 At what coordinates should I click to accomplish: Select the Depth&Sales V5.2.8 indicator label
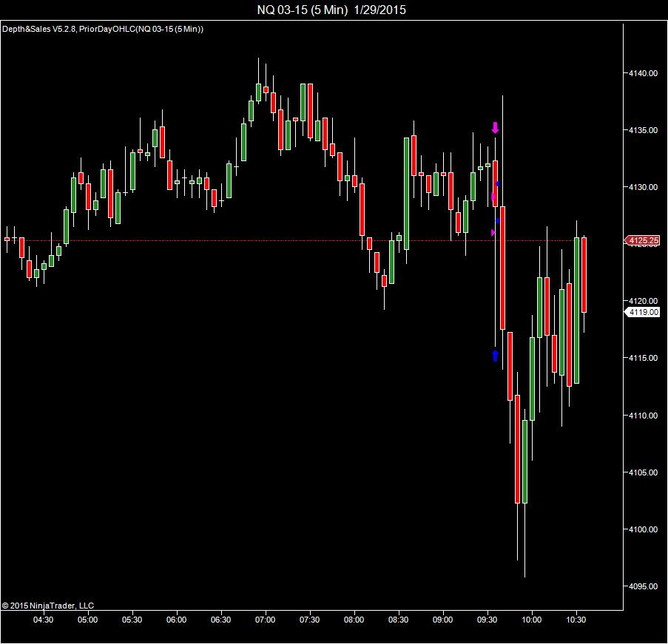(x=38, y=29)
